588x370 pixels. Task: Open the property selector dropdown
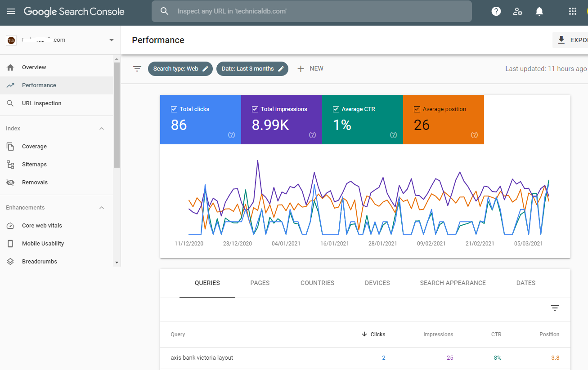(x=112, y=40)
